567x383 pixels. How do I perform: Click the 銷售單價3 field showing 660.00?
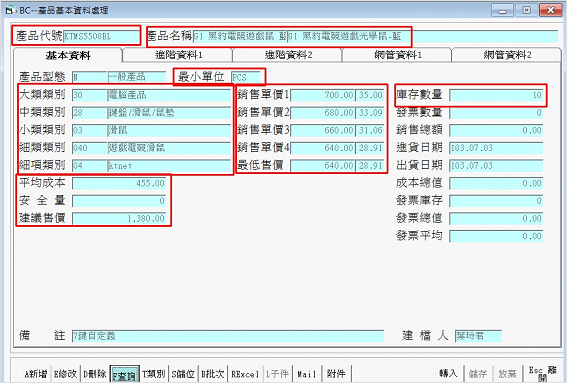pos(323,130)
